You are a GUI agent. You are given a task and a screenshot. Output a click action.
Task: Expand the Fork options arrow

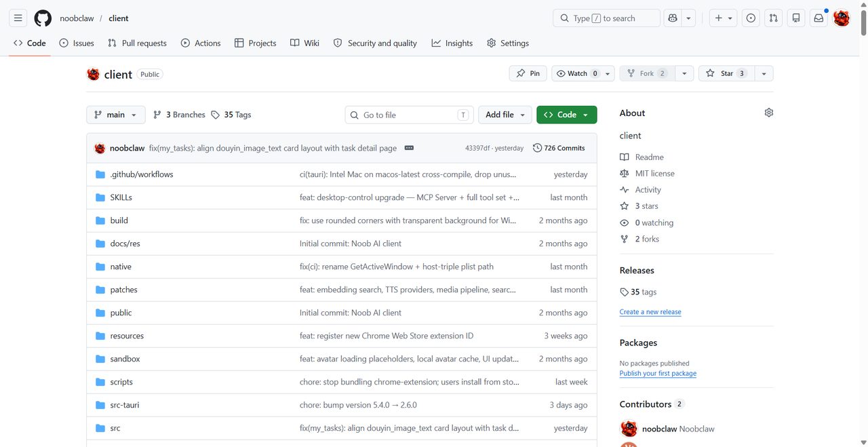pos(684,73)
